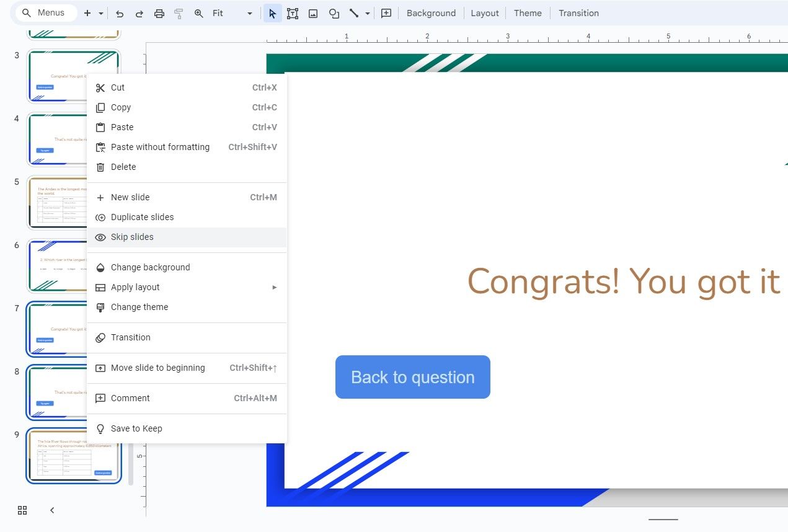Select the Line tool
This screenshot has height=532, width=788.
(x=354, y=13)
